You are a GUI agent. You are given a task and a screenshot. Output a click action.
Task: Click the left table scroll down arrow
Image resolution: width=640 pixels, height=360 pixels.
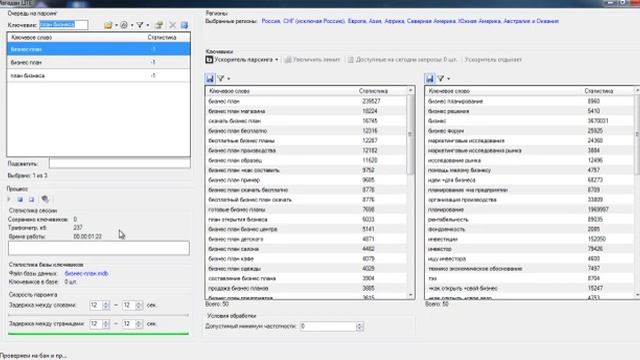click(x=411, y=295)
